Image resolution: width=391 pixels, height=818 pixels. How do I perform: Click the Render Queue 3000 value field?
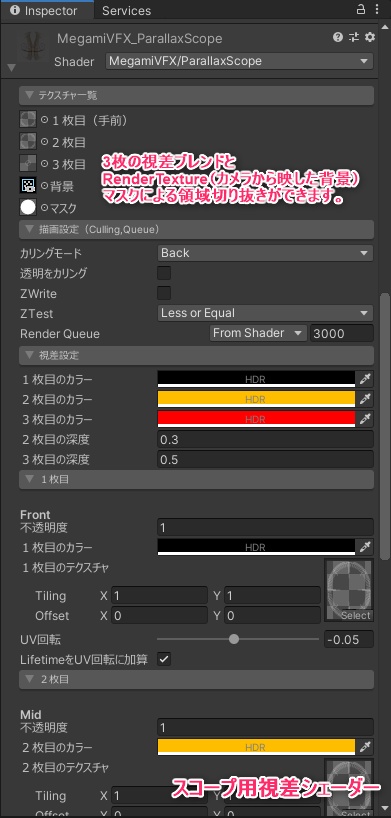click(341, 333)
